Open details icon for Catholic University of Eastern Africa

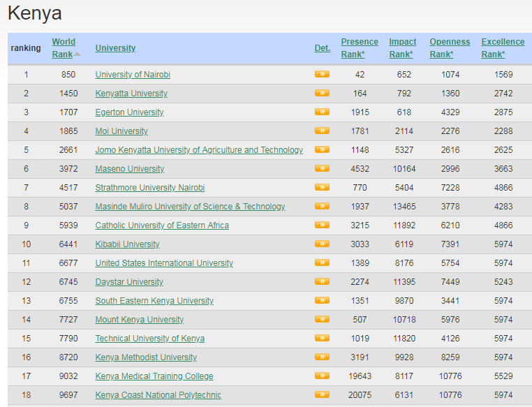coord(322,225)
